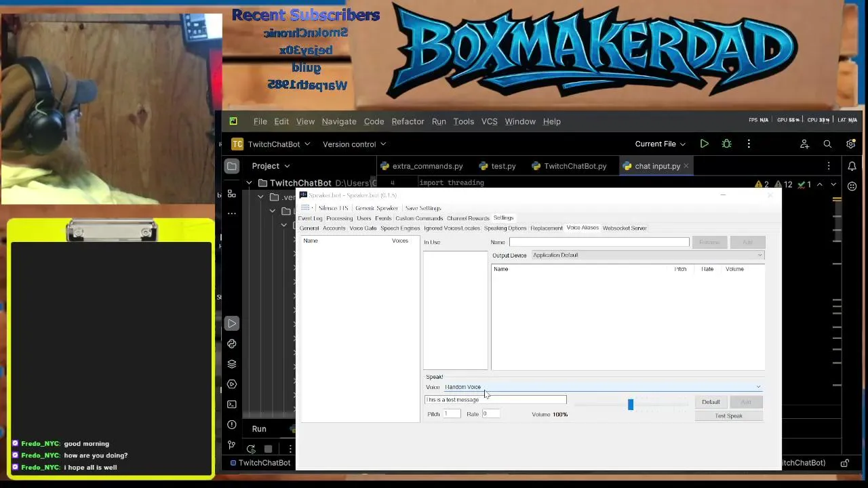Open more tool windows ellipsis in sidebar

pyautogui.click(x=232, y=213)
